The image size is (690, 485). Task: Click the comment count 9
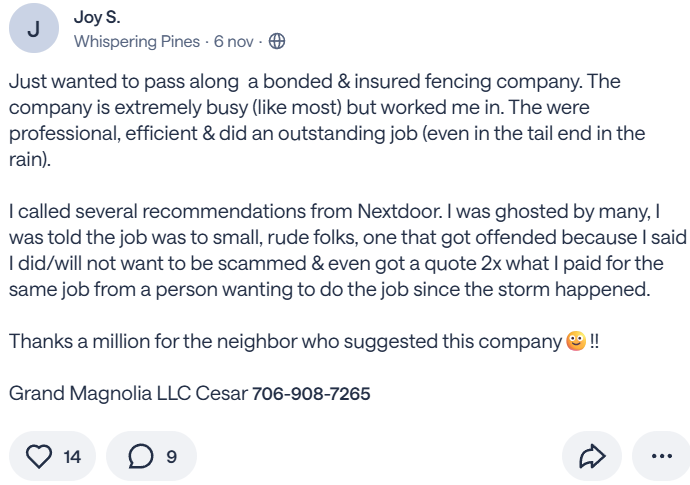tap(171, 457)
